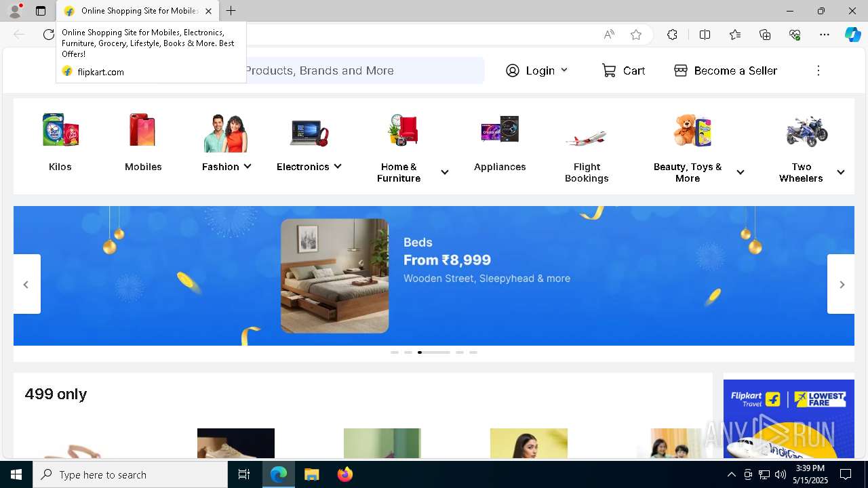Open Browser essentials heart icon
868x488 pixels.
click(x=795, y=35)
